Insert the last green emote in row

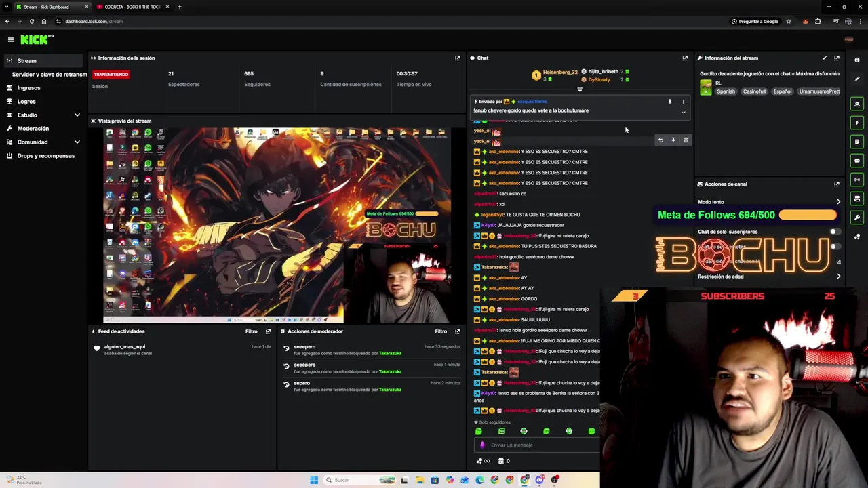click(591, 431)
